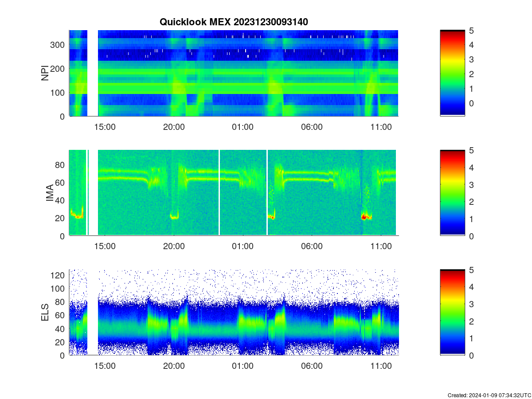This screenshot has width=532, height=399.
Task: Click the 20 tick on the IMA y-axis
Action: [x=61, y=218]
